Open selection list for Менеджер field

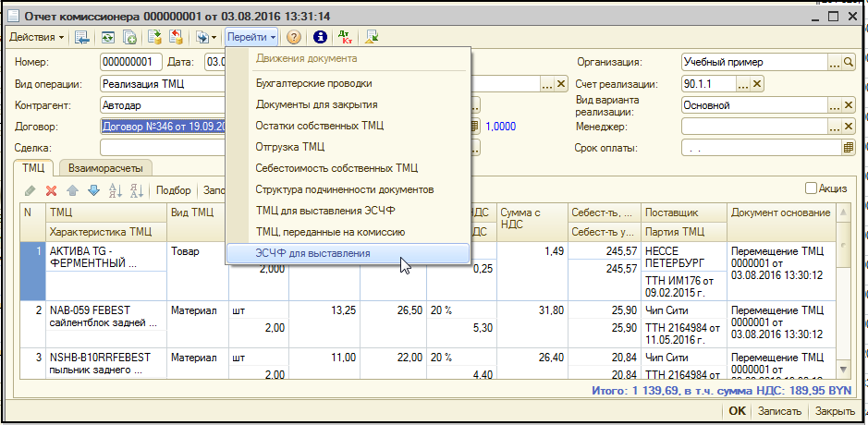coord(834,126)
